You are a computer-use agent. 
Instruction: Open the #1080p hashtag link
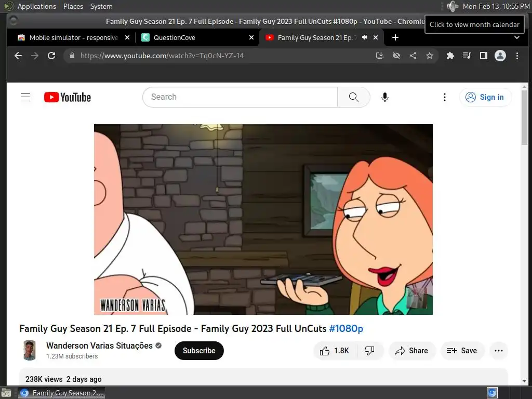point(346,328)
